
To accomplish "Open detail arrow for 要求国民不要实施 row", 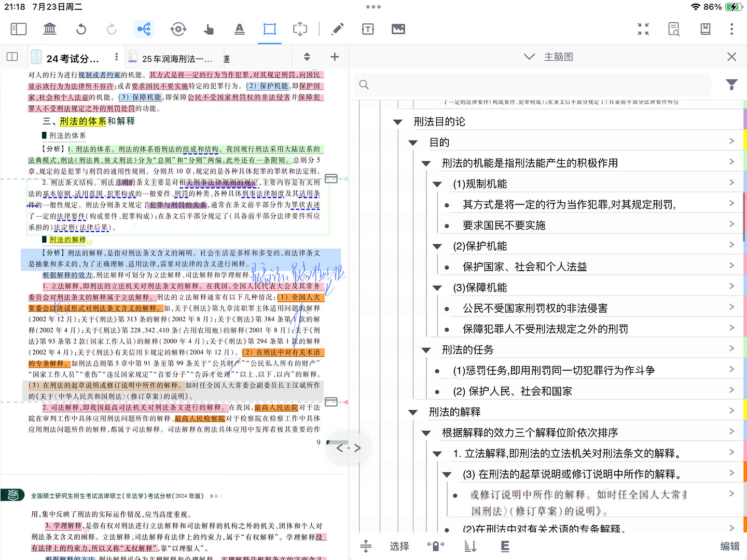I will tap(731, 224).
